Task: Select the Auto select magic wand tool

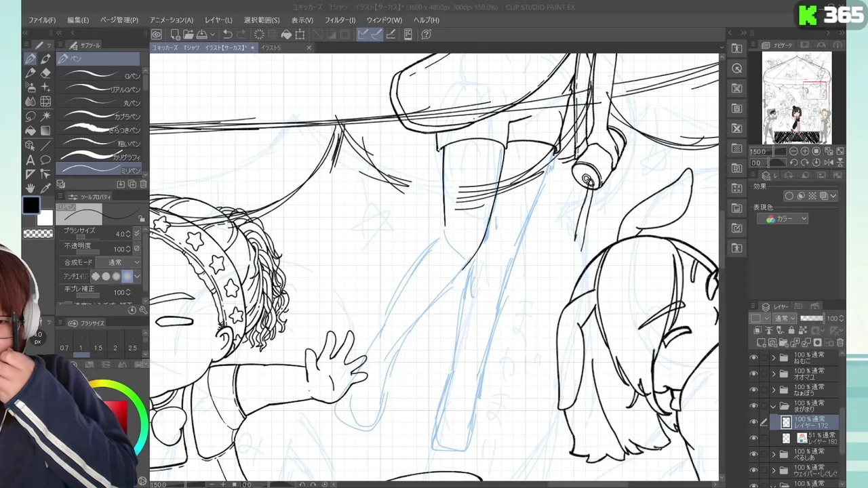Action: (45, 116)
